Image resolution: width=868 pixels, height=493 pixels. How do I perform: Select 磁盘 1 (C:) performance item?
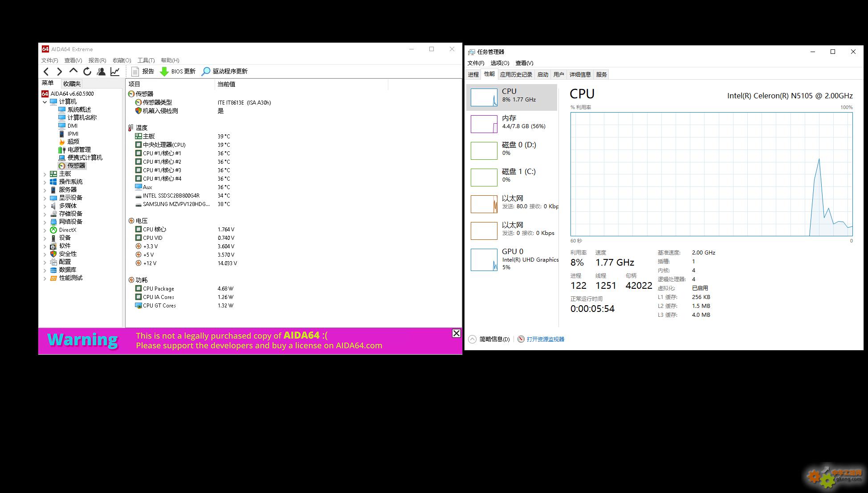[512, 177]
